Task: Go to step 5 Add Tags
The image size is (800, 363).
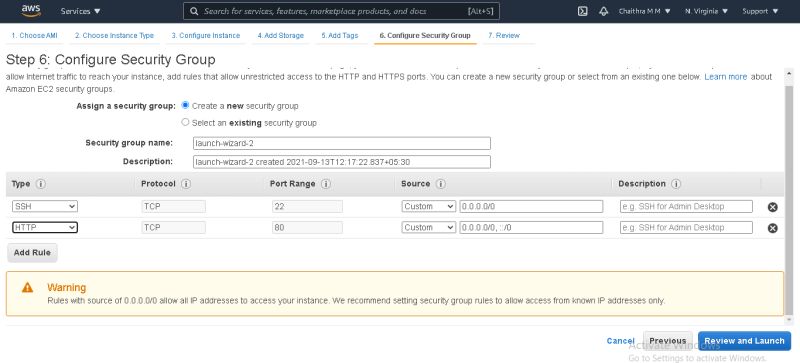Action: [x=340, y=36]
